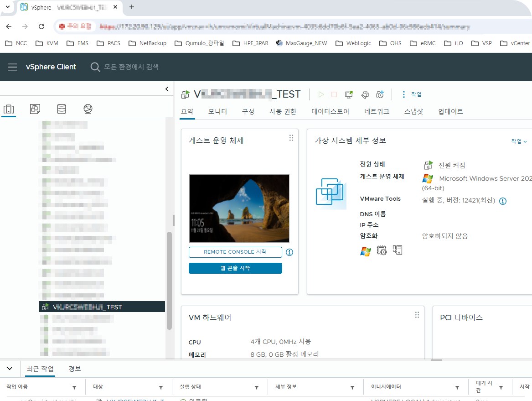This screenshot has height=401, width=532.
Task: Click the Launch Console toolbar icon
Action: [349, 94]
